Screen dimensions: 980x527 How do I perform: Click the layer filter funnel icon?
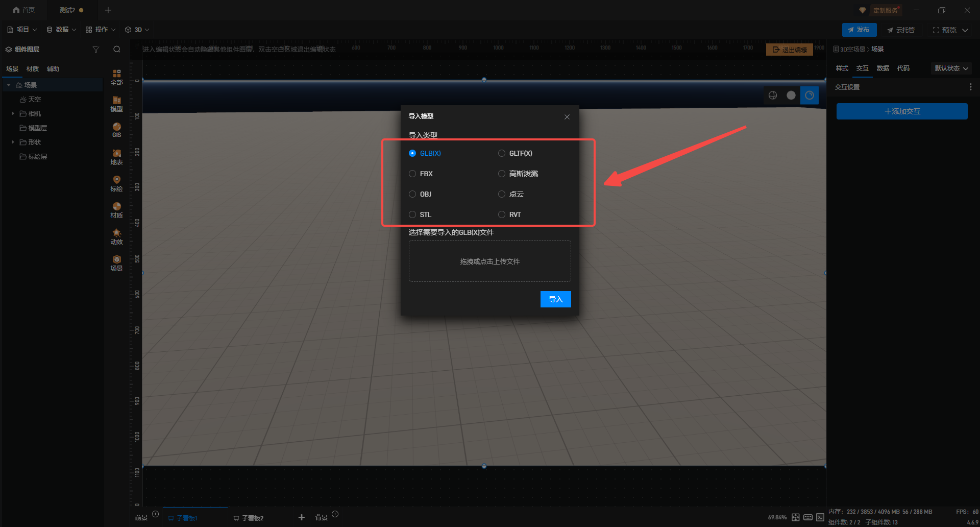pyautogui.click(x=95, y=50)
